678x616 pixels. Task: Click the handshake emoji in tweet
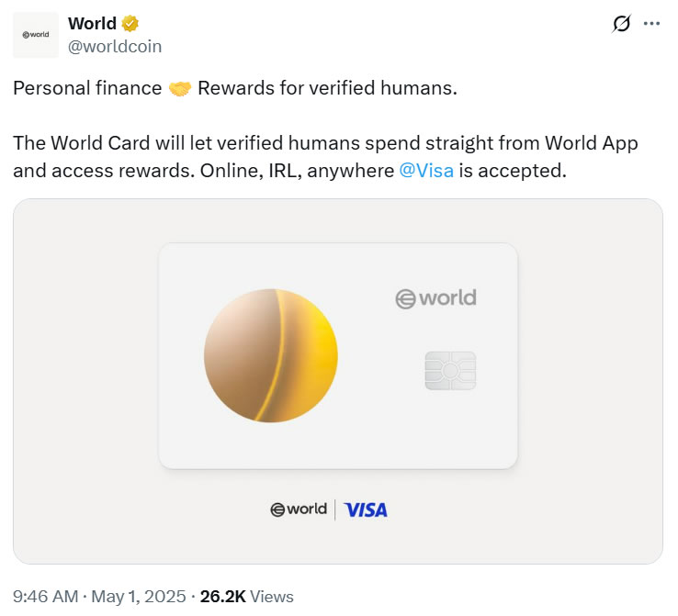pos(179,89)
